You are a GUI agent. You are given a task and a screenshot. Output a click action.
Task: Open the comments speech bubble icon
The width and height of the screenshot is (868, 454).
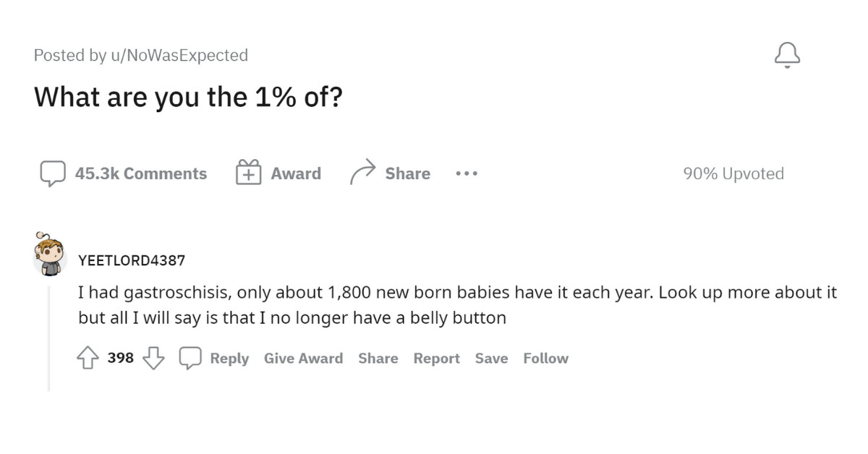54,173
